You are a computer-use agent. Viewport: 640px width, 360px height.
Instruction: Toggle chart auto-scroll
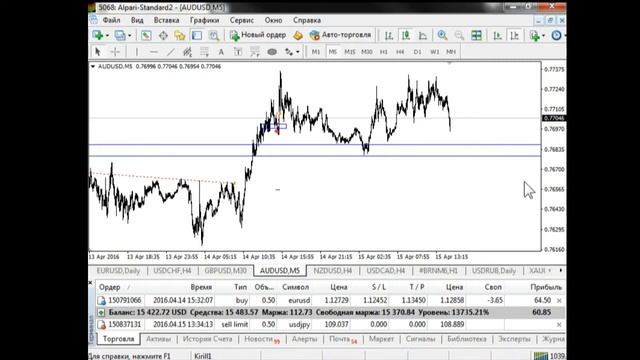click(497, 36)
